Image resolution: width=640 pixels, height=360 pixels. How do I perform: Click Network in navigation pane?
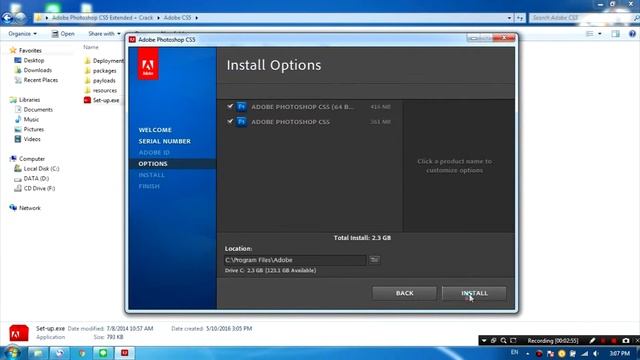click(x=25, y=208)
